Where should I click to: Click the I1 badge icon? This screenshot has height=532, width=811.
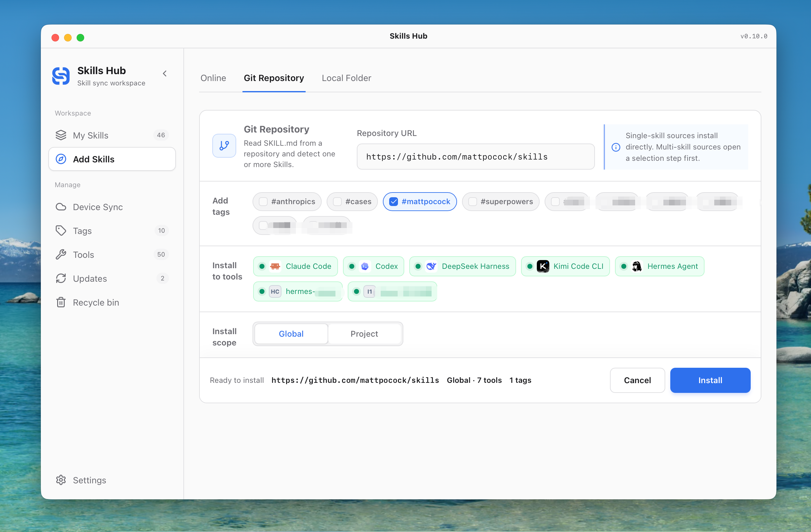[369, 291]
